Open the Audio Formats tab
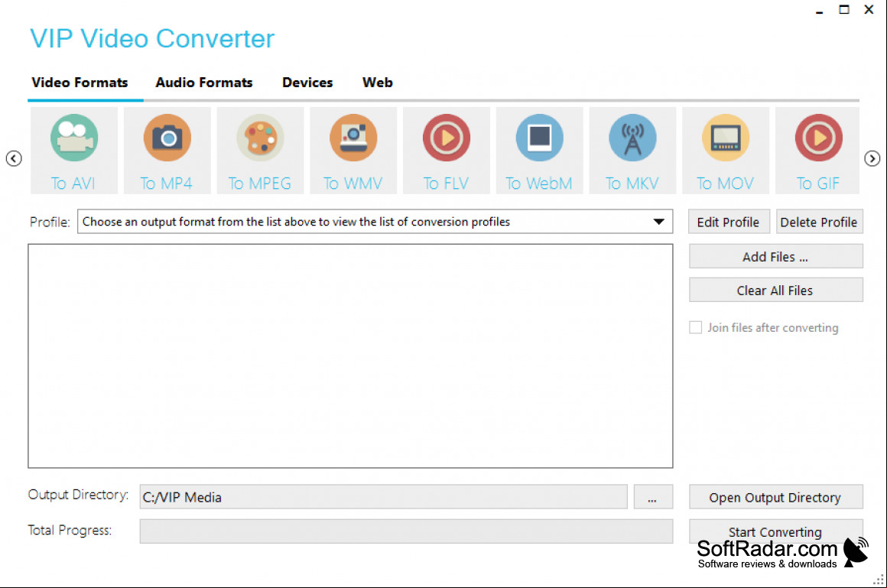Viewport: 887px width, 588px height. [204, 83]
